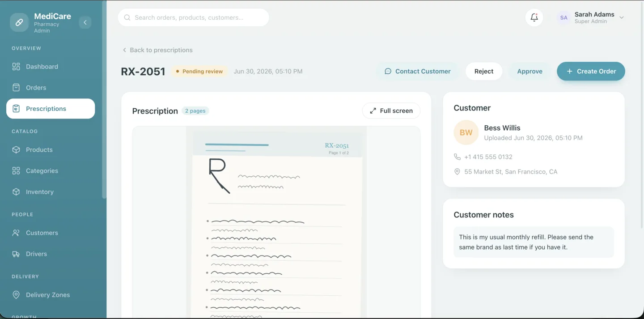
Task: Click the MediCare pill logo icon
Action: [x=19, y=22]
